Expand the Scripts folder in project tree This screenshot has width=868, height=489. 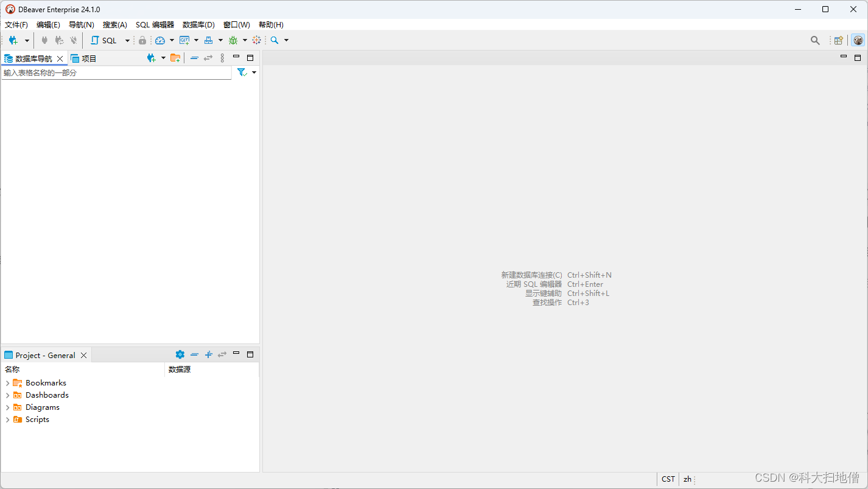[x=7, y=420]
